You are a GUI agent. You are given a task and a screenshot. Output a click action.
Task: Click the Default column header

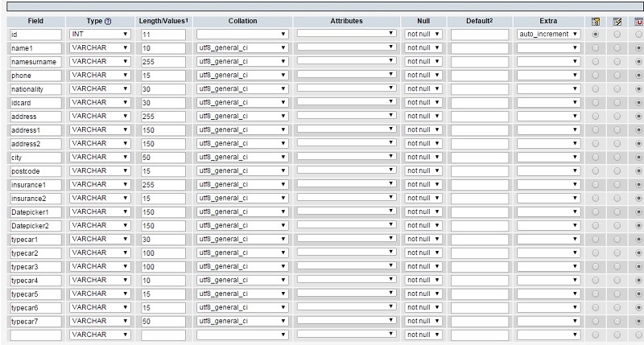pyautogui.click(x=479, y=21)
